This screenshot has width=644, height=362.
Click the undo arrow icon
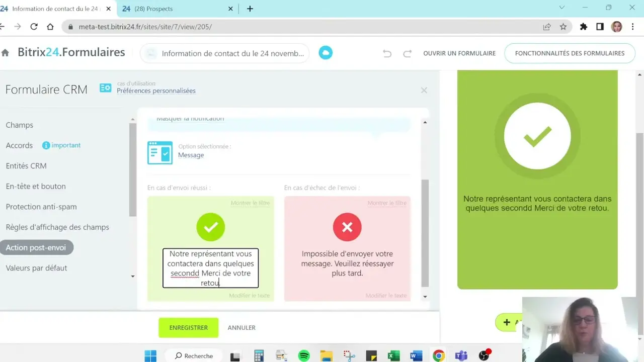tap(387, 53)
